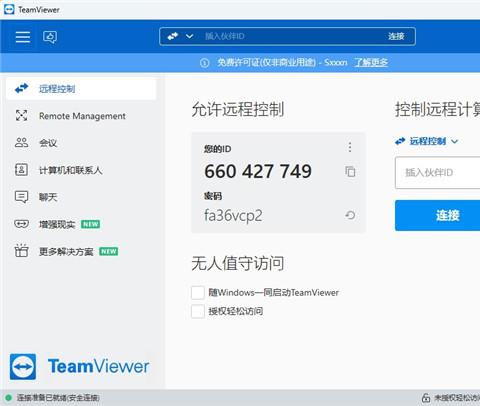Click the 无人值守访问 heading
The width and height of the screenshot is (480, 406).
[x=238, y=263]
